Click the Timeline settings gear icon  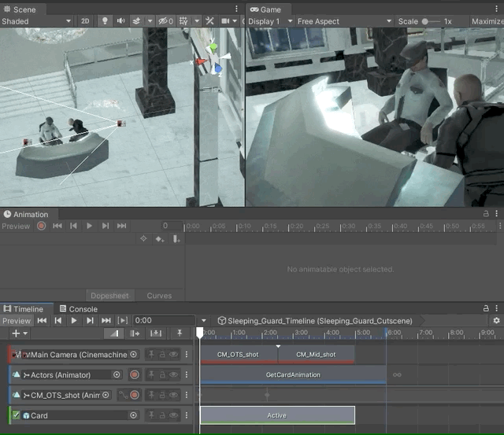(x=496, y=321)
